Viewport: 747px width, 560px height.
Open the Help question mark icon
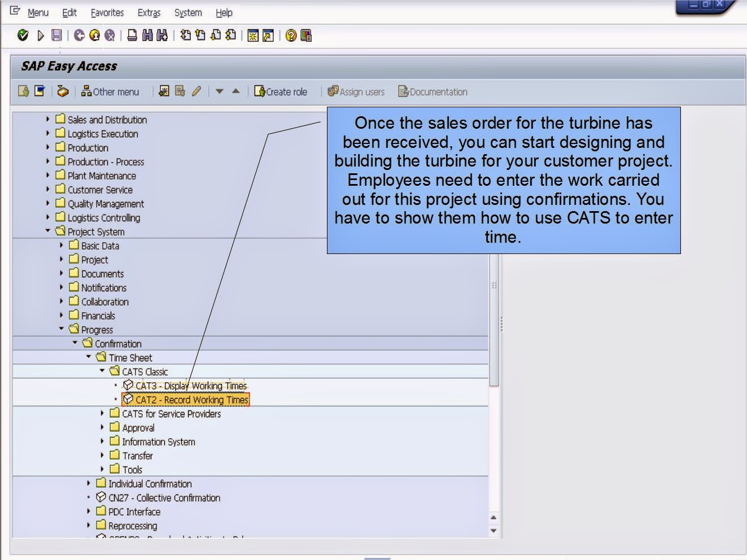coord(291,36)
